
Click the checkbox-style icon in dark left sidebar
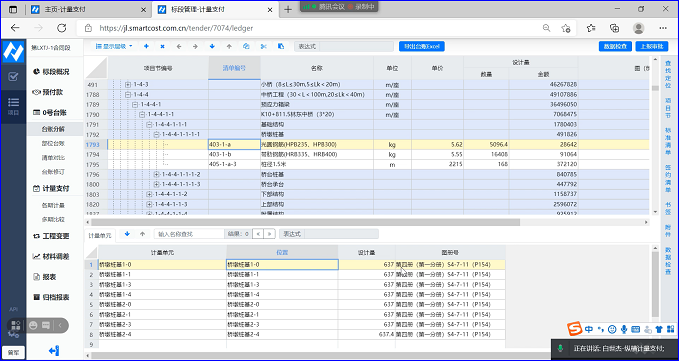(x=13, y=77)
